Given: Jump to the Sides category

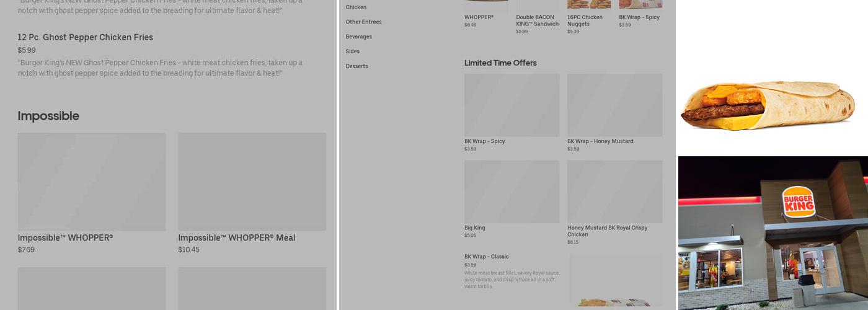Looking at the screenshot, I should (x=353, y=51).
